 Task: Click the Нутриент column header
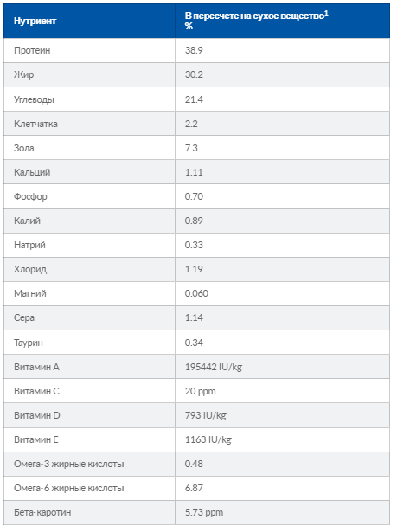point(35,21)
